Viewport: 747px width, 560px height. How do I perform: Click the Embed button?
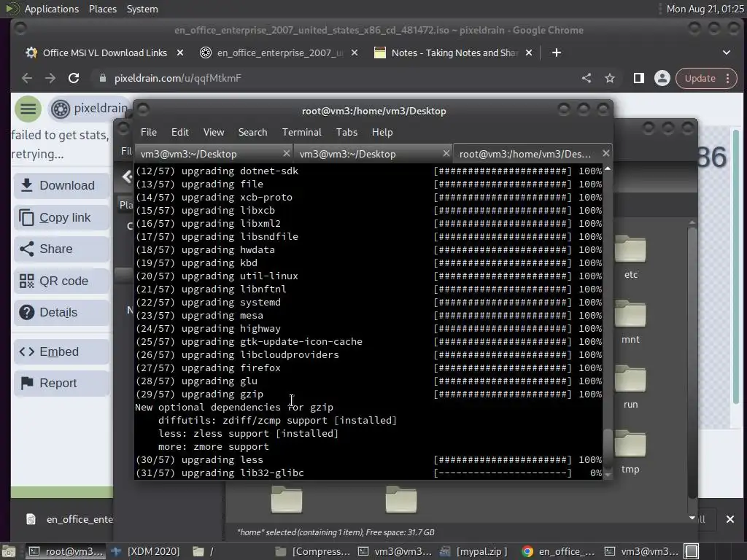coord(61,352)
